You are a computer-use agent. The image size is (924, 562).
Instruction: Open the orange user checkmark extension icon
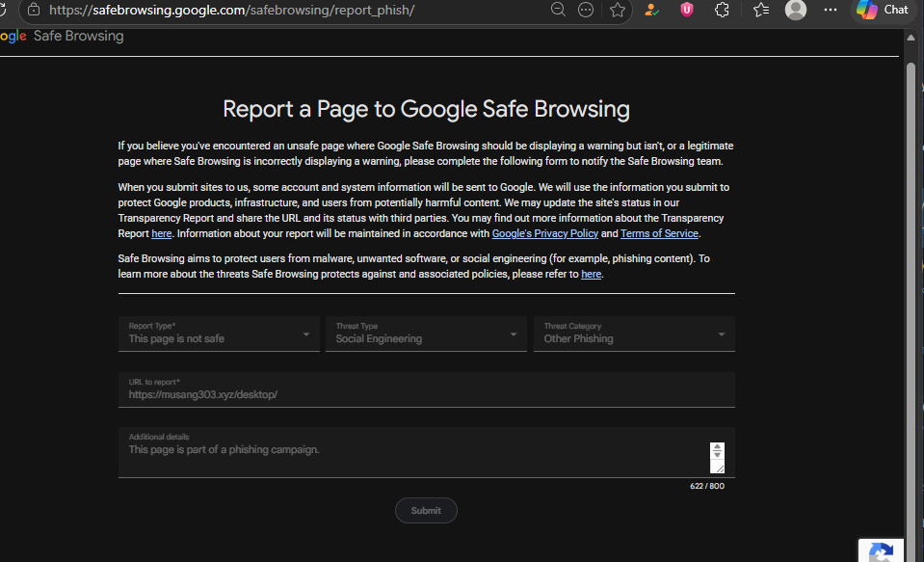[x=651, y=10]
